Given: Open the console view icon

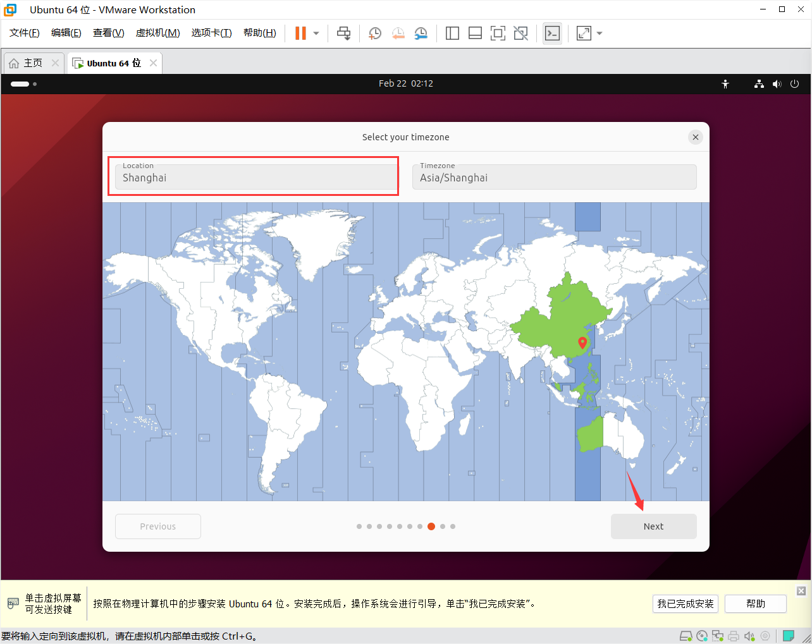Looking at the screenshot, I should click(552, 33).
